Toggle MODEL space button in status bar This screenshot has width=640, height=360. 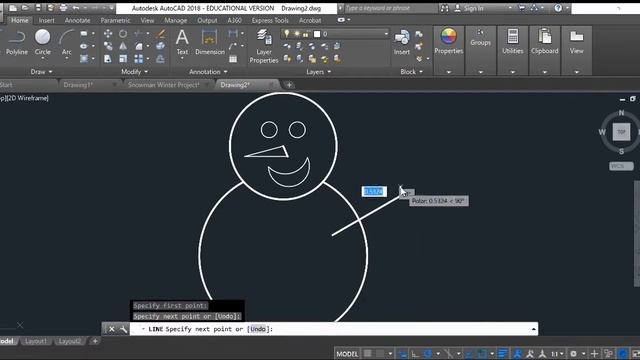(x=347, y=354)
